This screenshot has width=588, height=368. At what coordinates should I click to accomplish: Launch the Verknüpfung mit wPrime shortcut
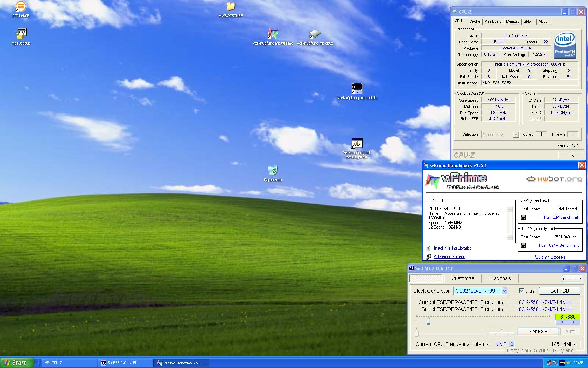(x=273, y=37)
